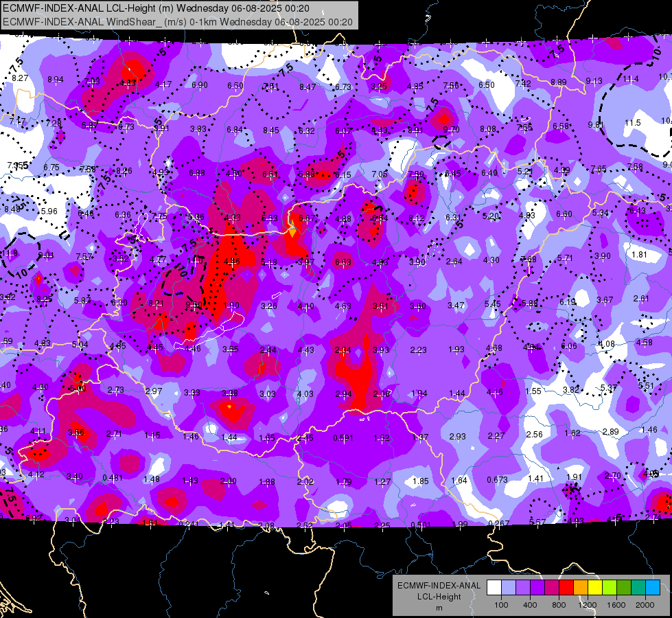This screenshot has width=672, height=618.
Task: Pick the orange legend swatch
Action: (x=581, y=588)
